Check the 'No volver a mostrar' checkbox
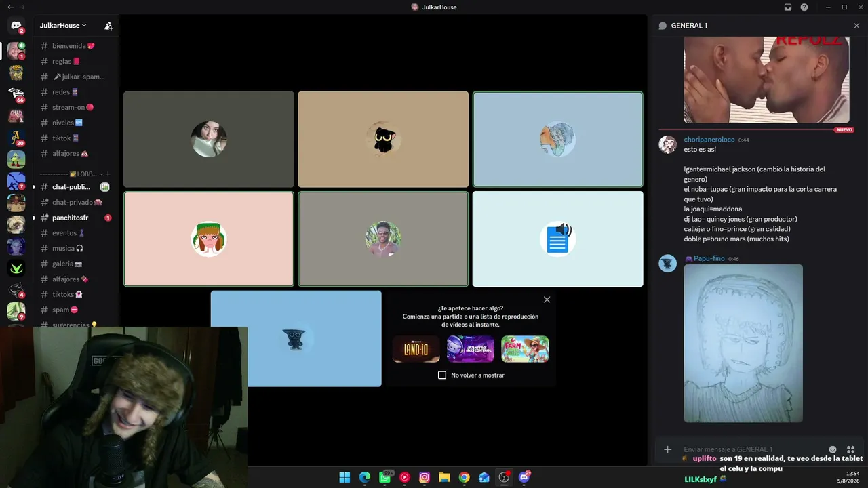868x488 pixels. (442, 375)
